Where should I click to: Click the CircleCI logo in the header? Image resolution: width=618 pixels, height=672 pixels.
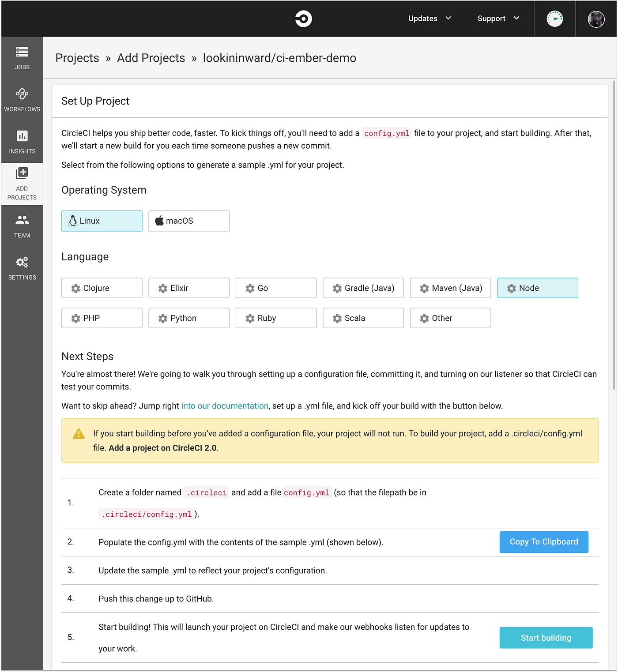[303, 19]
